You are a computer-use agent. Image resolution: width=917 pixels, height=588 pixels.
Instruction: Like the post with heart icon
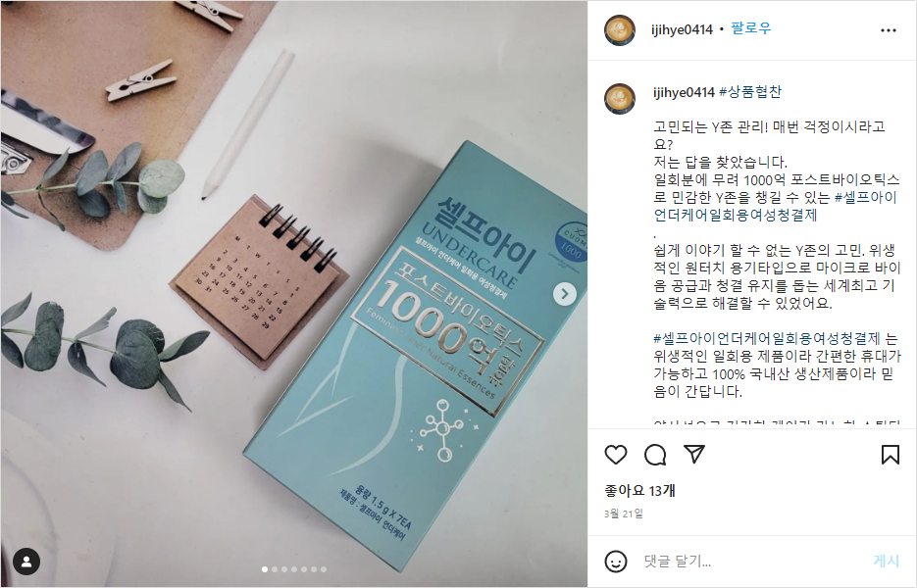point(615,455)
